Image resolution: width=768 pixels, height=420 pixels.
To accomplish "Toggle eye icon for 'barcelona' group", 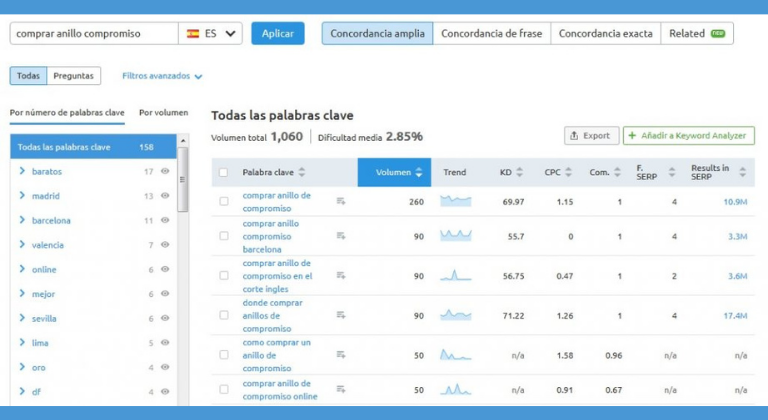I will (165, 220).
